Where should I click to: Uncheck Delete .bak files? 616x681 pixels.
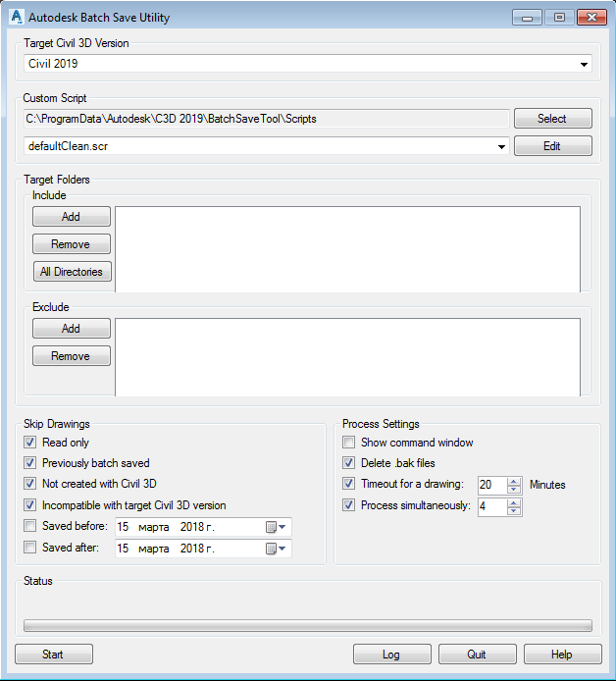coord(348,462)
